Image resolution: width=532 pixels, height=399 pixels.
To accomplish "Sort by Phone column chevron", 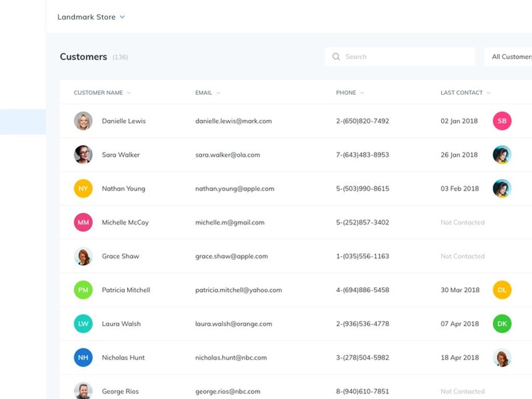I will [x=362, y=93].
